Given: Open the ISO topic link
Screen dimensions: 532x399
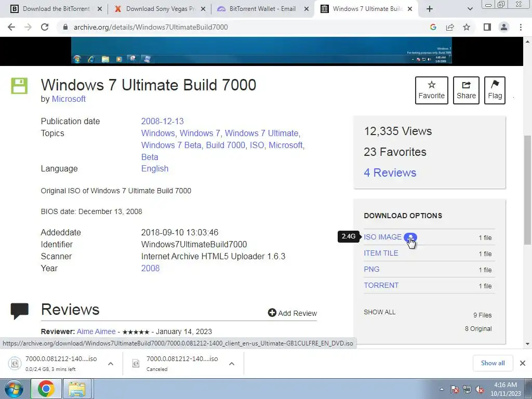Looking at the screenshot, I should [x=257, y=145].
